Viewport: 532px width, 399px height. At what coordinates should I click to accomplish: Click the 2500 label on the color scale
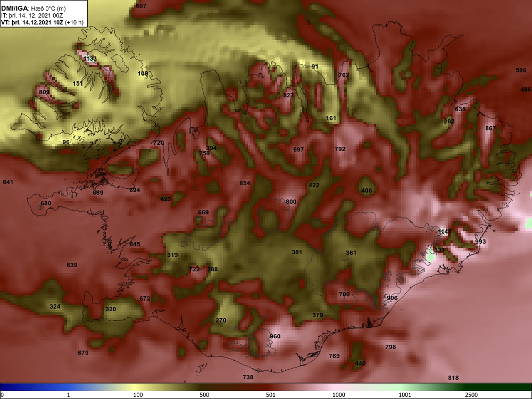tap(471, 395)
